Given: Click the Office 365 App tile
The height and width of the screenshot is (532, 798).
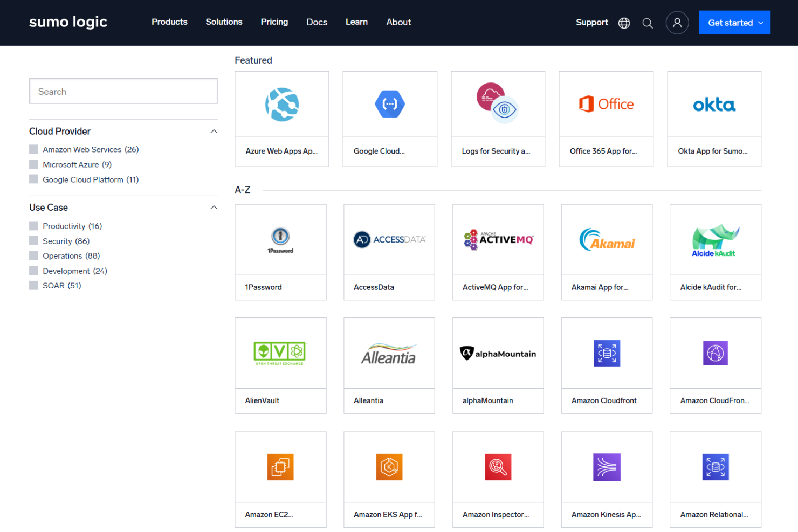Looking at the screenshot, I should pos(606,119).
